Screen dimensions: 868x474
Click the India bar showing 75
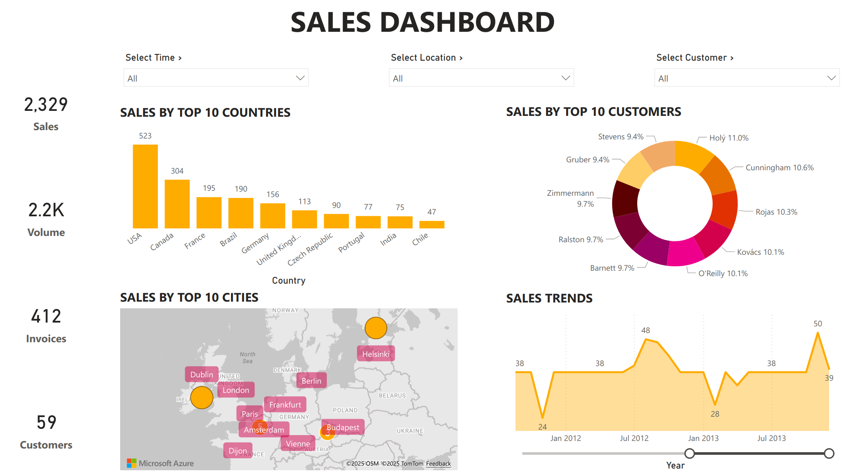(x=400, y=222)
